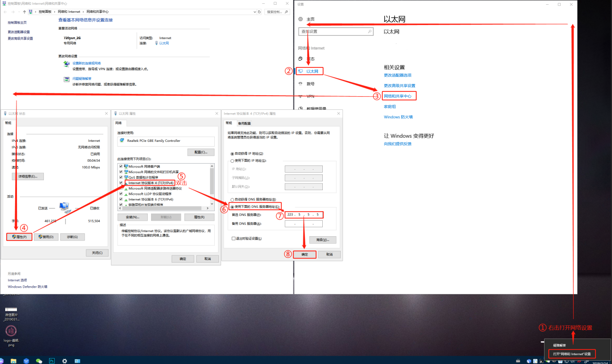Expand the address bar history dropdown
Viewport: 612px width, 364px height.
tap(254, 11)
